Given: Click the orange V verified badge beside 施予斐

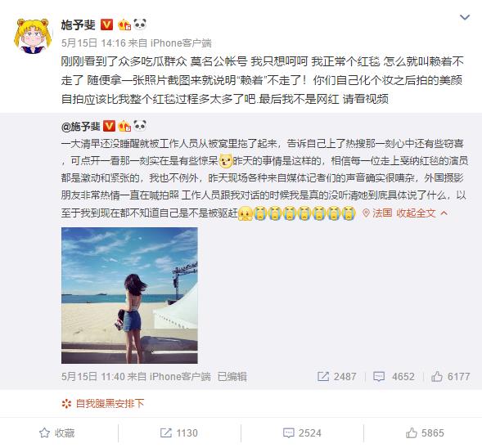Looking at the screenshot, I should click(106, 25).
